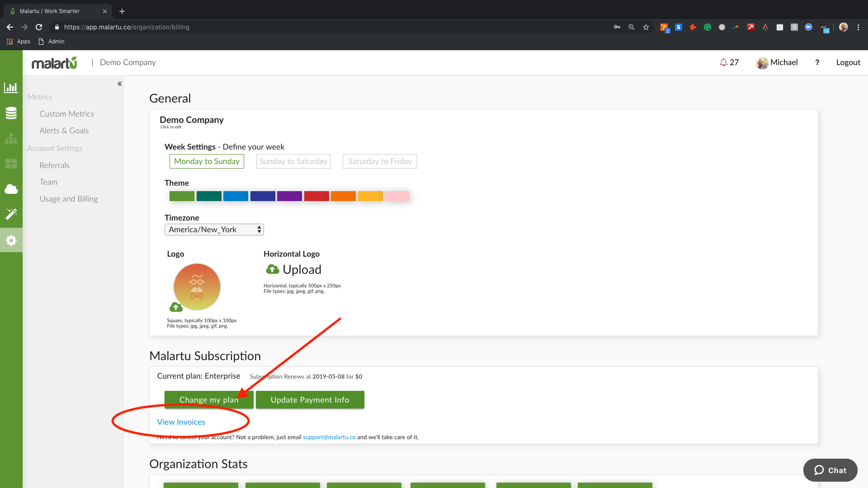Open the America/New_York timezone dropdown
The width and height of the screenshot is (868, 488).
coord(214,230)
